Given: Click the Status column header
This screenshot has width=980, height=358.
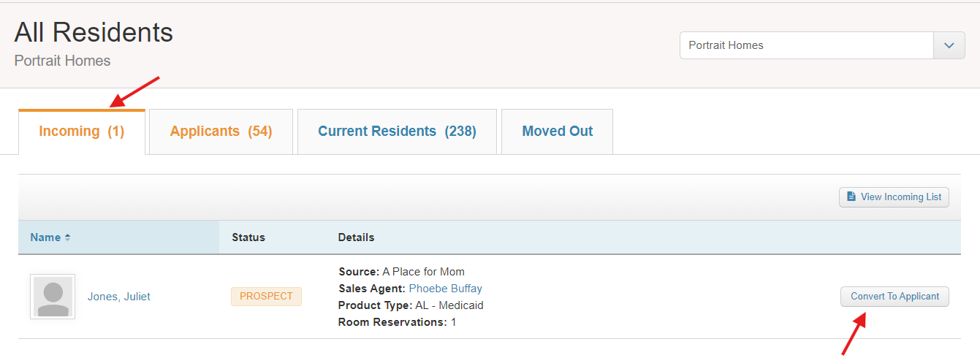Looking at the screenshot, I should point(248,237).
